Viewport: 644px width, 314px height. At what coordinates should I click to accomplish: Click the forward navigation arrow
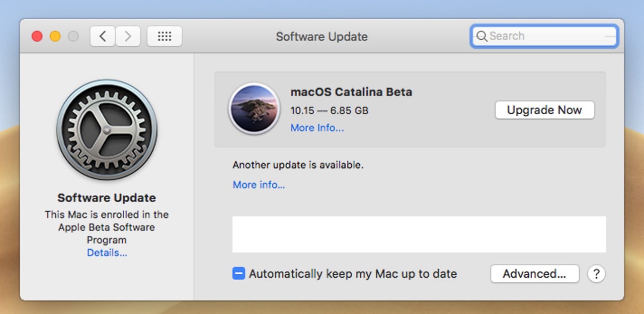[x=127, y=36]
